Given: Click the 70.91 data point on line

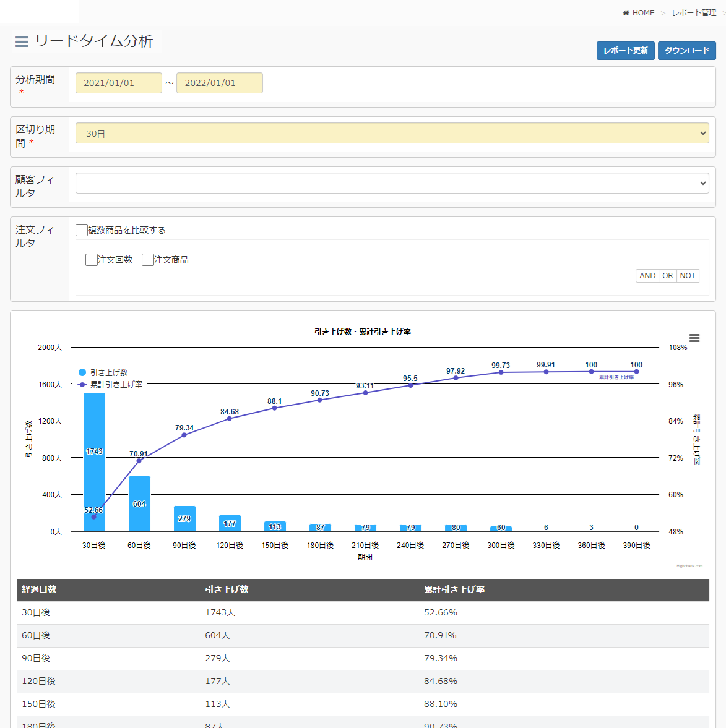Looking at the screenshot, I should pos(139,461).
